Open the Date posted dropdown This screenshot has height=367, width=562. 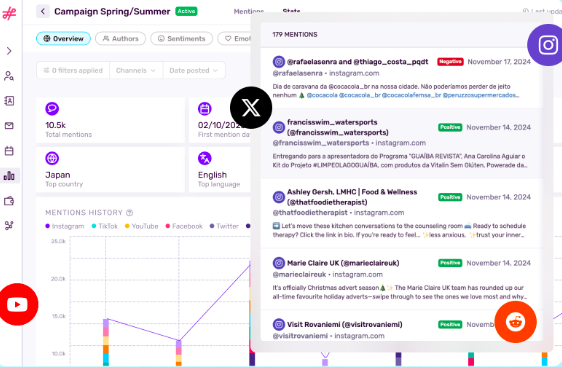pyautogui.click(x=194, y=71)
